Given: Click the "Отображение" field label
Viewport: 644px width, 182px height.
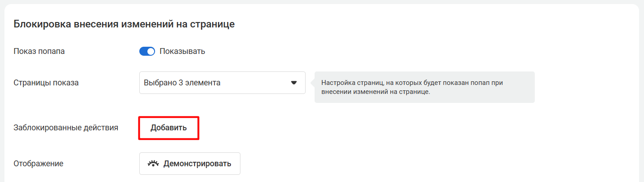Looking at the screenshot, I should (x=38, y=164).
